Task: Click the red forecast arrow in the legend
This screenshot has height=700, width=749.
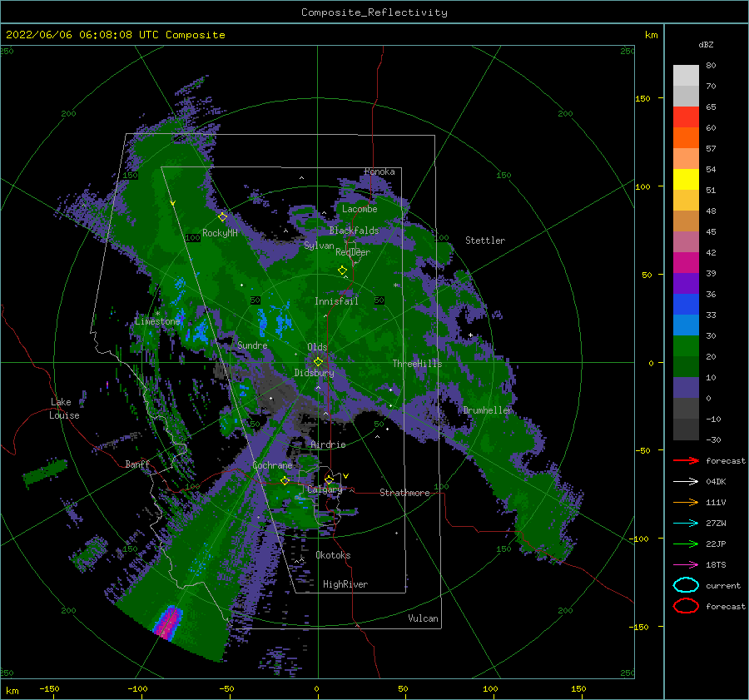Action: coord(686,460)
